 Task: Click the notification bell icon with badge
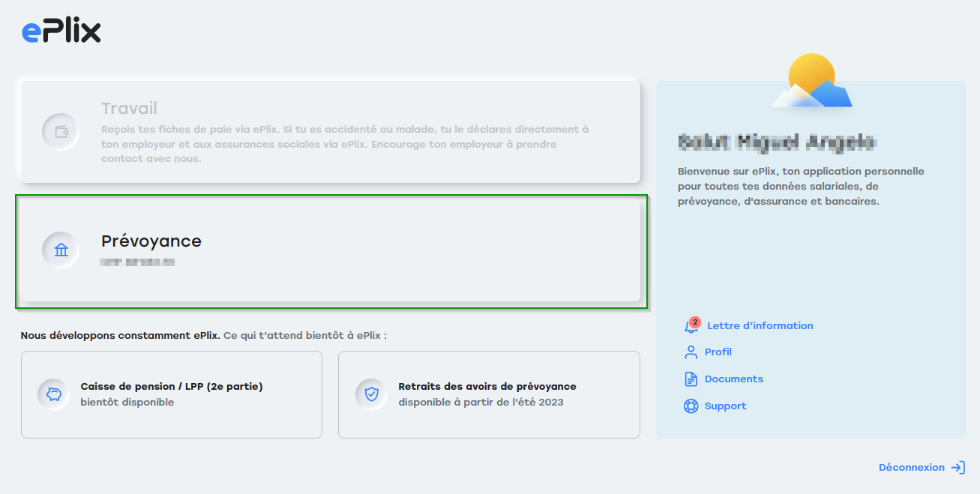click(691, 326)
